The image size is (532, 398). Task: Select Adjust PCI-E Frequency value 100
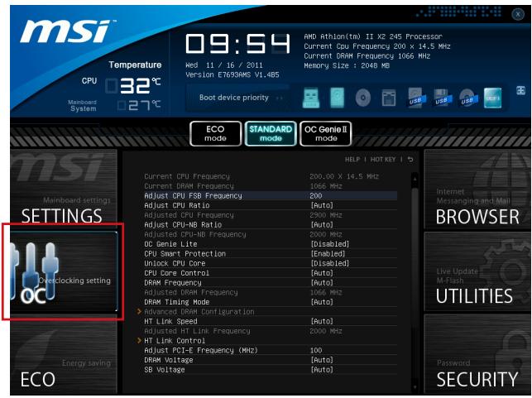[315, 351]
